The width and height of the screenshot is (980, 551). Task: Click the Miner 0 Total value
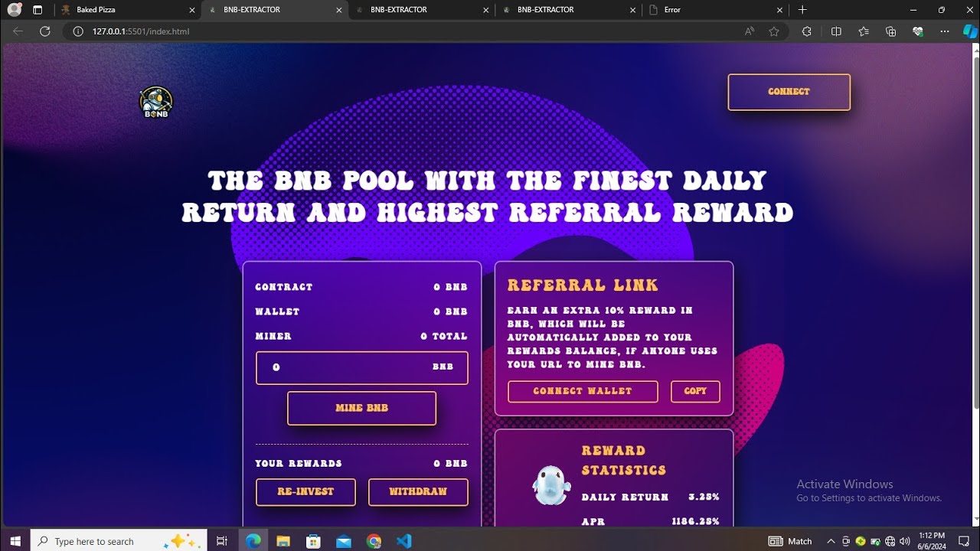click(444, 336)
